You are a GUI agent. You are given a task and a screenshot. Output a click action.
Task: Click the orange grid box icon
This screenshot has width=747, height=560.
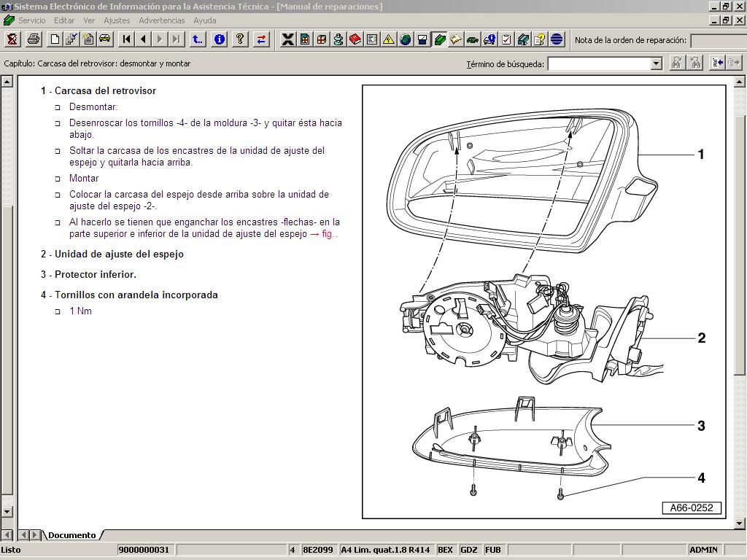322,39
